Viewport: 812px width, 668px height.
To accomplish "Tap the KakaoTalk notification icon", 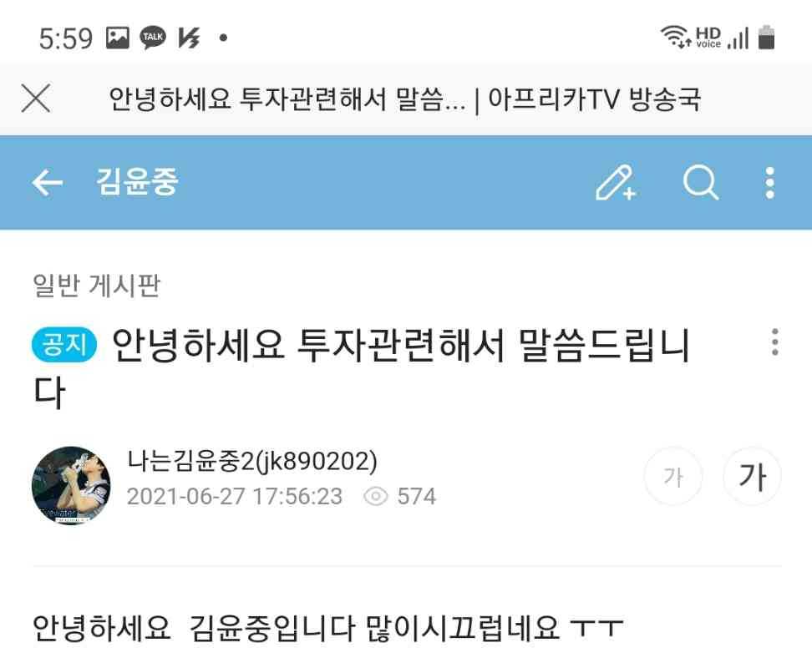I will click(x=153, y=38).
